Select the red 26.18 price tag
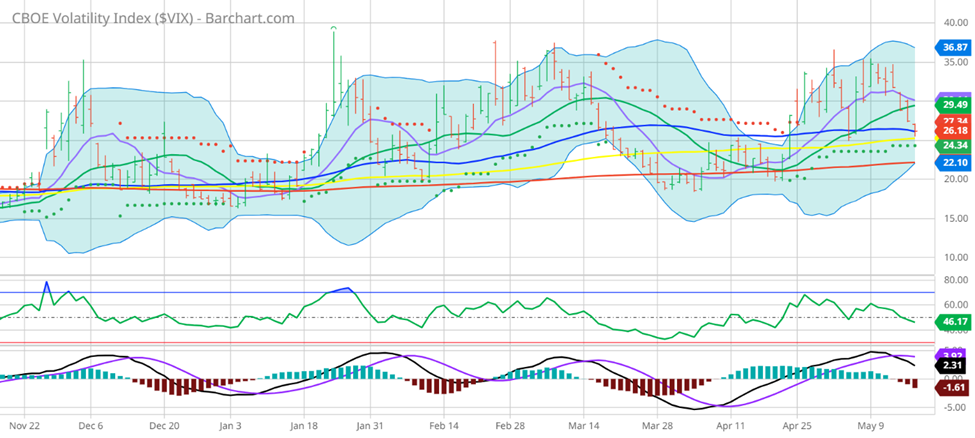The image size is (975, 438). (x=951, y=131)
